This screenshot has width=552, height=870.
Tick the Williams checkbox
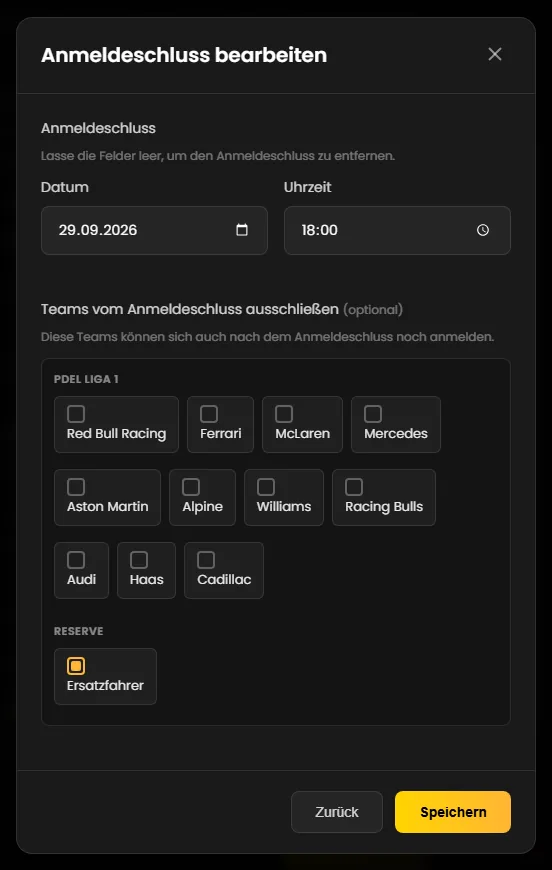coord(266,487)
